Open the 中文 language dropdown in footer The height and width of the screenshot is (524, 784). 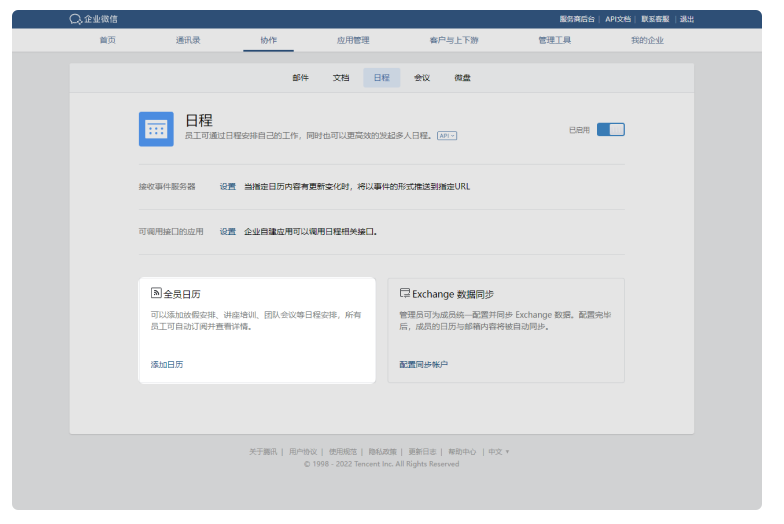click(497, 451)
